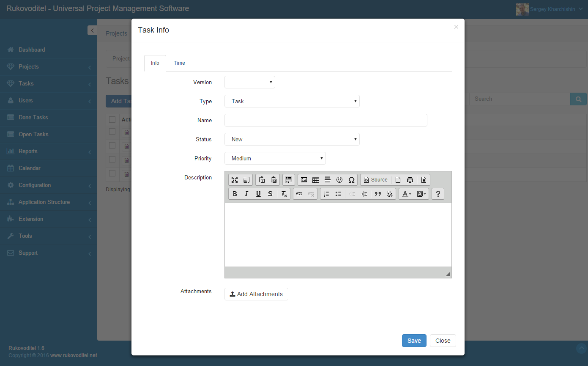The image size is (588, 366).
Task: Change Priority from Medium
Action: pos(275,158)
